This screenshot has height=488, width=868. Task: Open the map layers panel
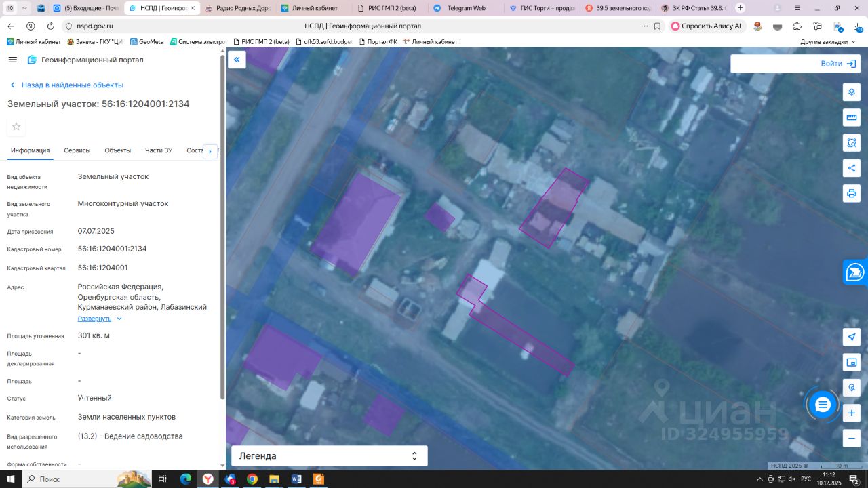pos(852,92)
